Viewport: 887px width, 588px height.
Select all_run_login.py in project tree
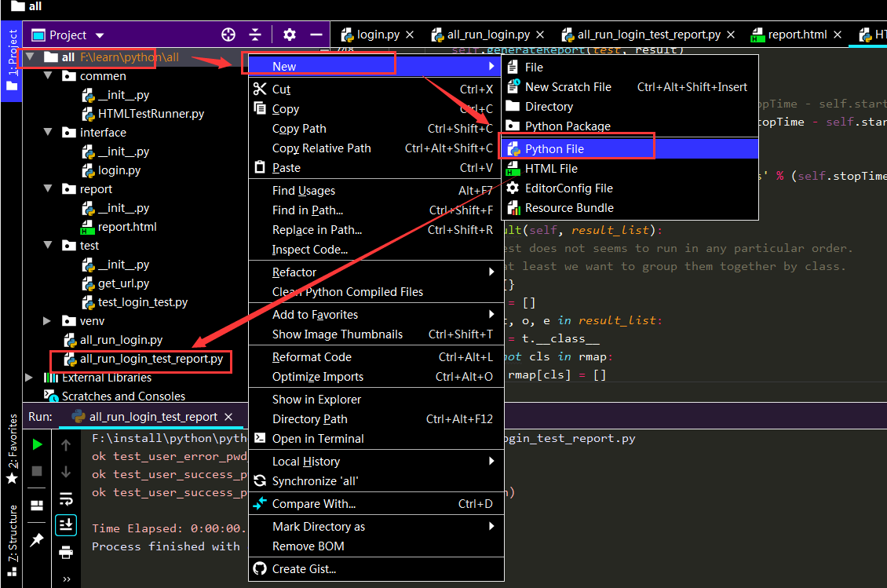pos(121,340)
